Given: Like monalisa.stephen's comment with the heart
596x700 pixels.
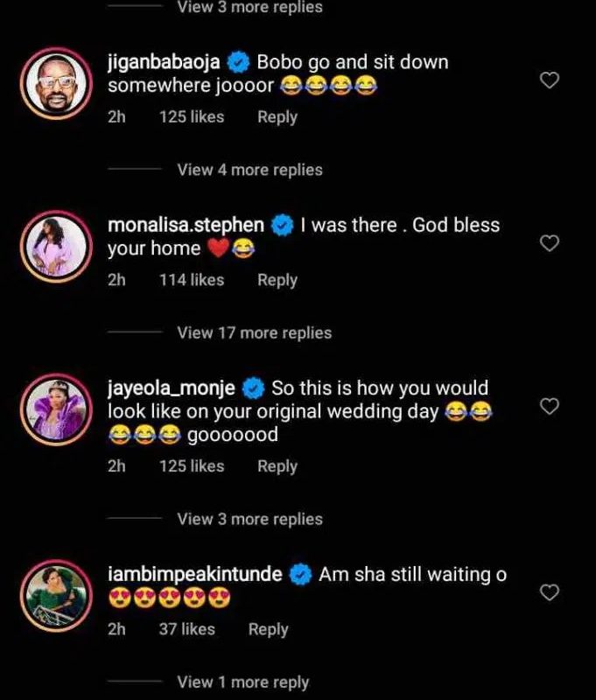Looking at the screenshot, I should pyautogui.click(x=549, y=243).
